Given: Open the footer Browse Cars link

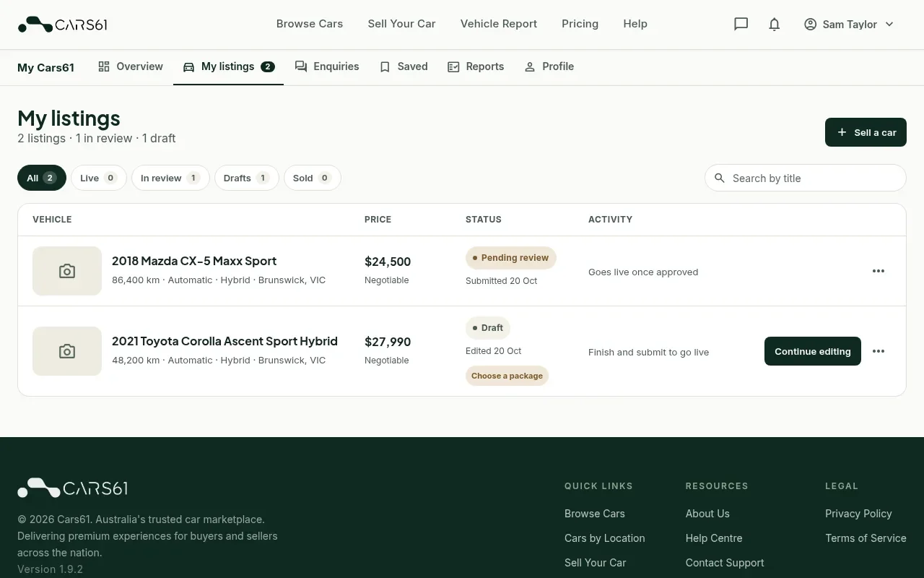Looking at the screenshot, I should [x=595, y=514].
